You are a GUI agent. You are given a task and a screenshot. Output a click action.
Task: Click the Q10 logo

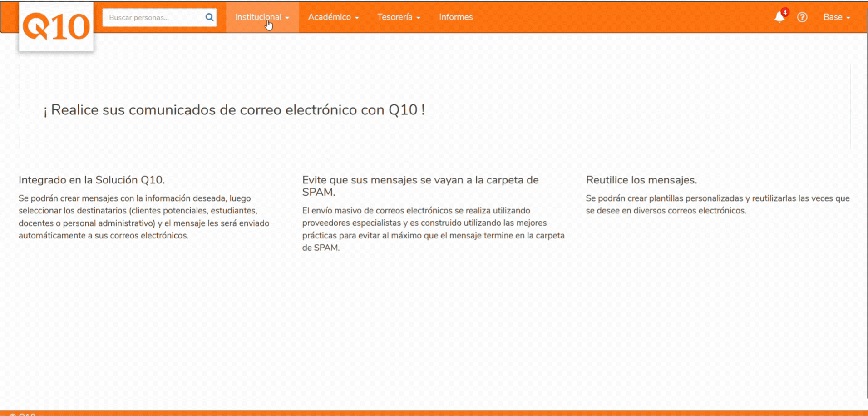pyautogui.click(x=56, y=26)
